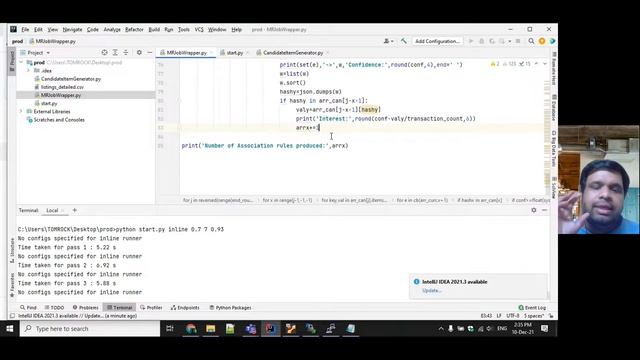
Task: Click the editor error stripe scrollbar
Action: (547, 127)
